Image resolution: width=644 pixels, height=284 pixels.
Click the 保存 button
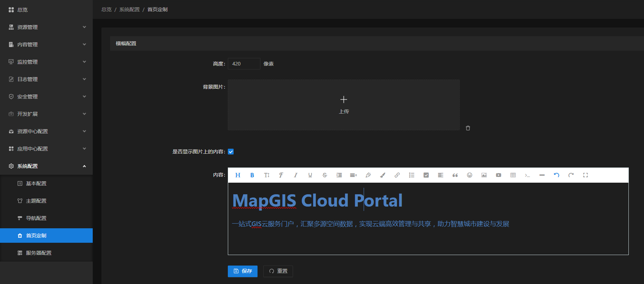[243, 271]
